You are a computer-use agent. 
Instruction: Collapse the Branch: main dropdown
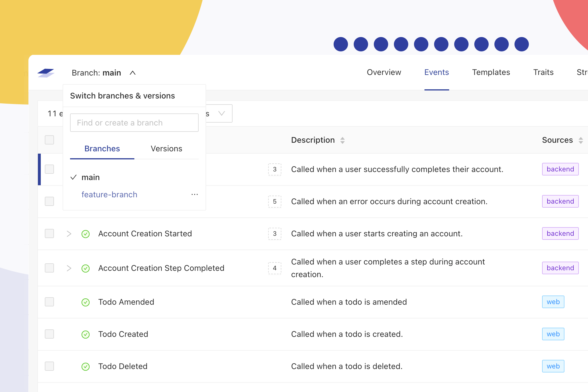pyautogui.click(x=132, y=73)
